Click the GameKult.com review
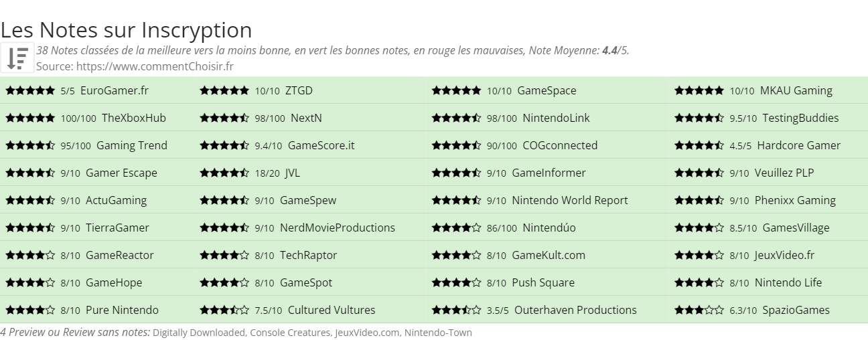 pos(549,255)
